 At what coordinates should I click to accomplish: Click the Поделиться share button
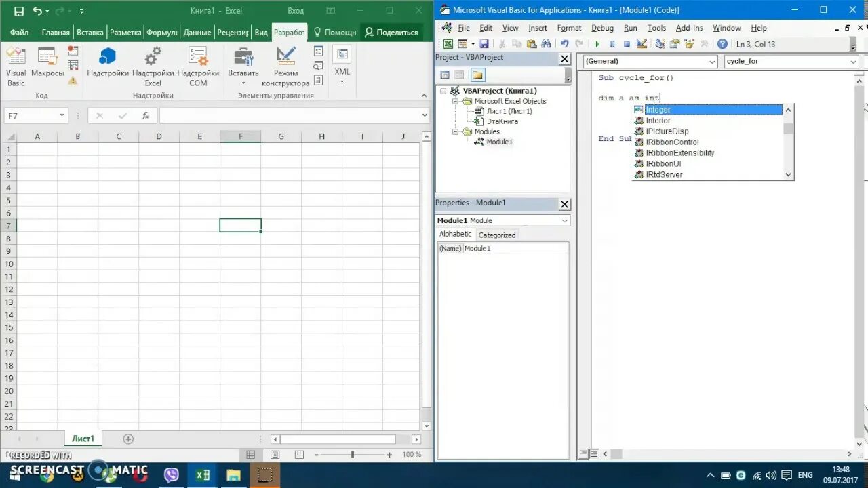(x=391, y=33)
